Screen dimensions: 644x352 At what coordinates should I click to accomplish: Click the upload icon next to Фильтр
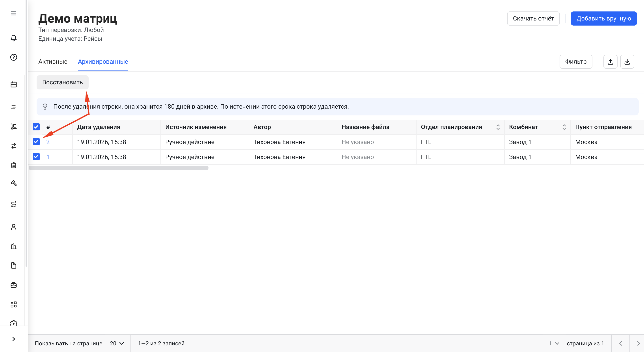[610, 62]
